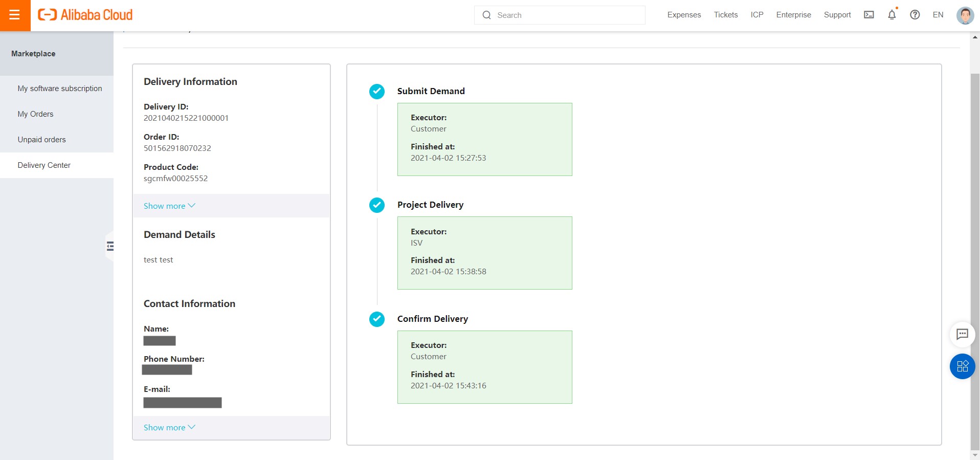Open the chat feedback bubble

point(962,335)
